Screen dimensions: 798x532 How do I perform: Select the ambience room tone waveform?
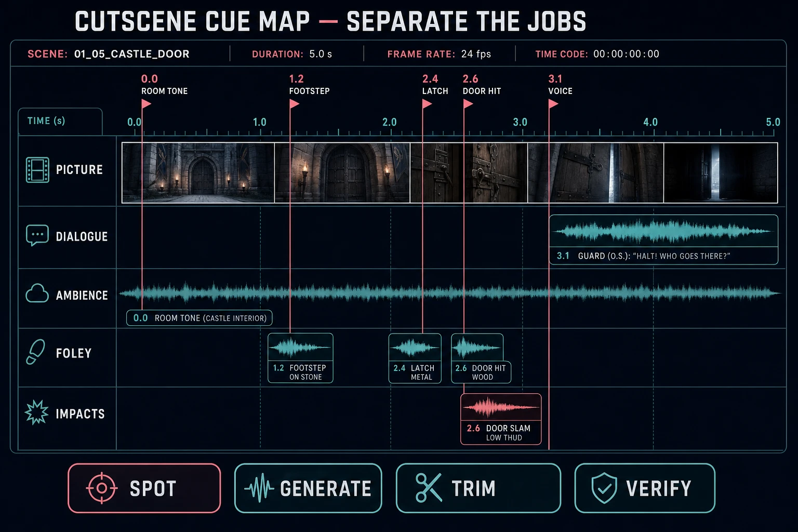click(x=449, y=293)
